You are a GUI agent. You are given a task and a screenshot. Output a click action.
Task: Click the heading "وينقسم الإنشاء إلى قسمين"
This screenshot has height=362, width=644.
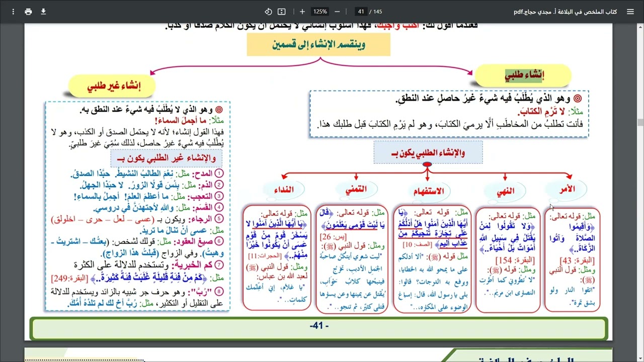tap(318, 45)
